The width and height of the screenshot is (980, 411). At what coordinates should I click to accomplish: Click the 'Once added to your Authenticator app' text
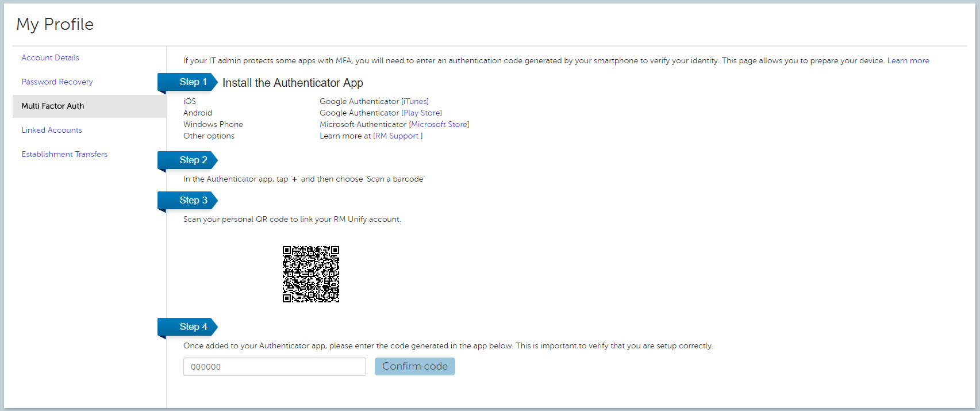(x=448, y=345)
